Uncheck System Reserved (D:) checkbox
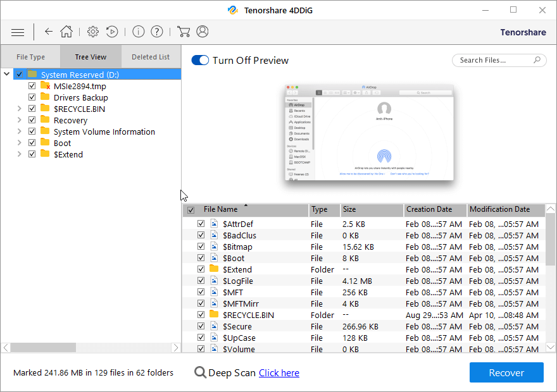 coord(20,75)
